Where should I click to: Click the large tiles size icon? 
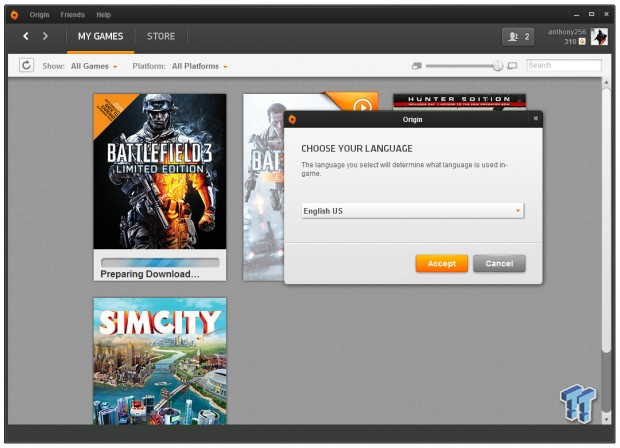pos(512,66)
